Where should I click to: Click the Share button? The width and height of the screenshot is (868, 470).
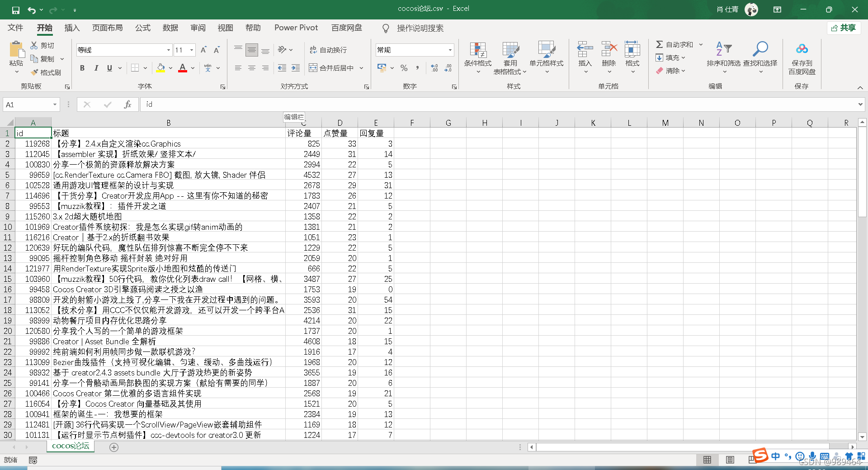click(x=844, y=28)
